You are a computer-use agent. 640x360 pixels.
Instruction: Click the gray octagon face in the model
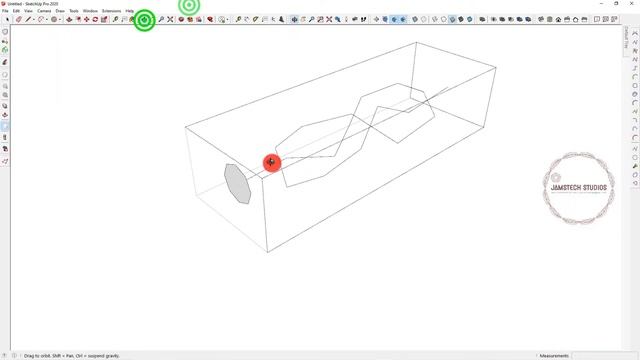pos(238,184)
